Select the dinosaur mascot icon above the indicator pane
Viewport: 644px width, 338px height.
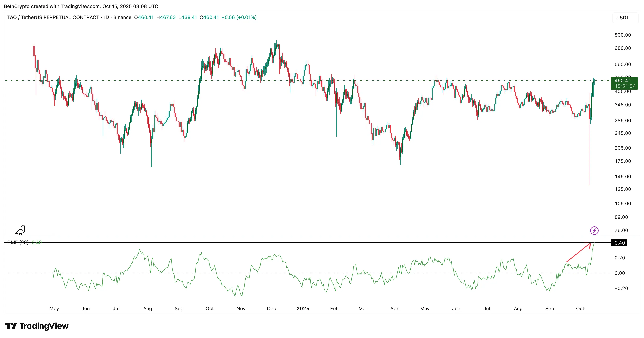(x=20, y=230)
